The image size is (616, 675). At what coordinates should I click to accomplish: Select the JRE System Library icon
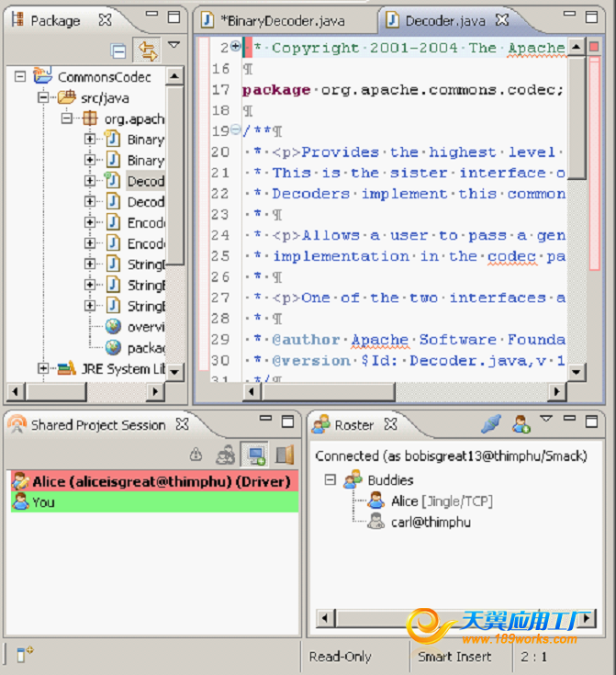point(67,368)
